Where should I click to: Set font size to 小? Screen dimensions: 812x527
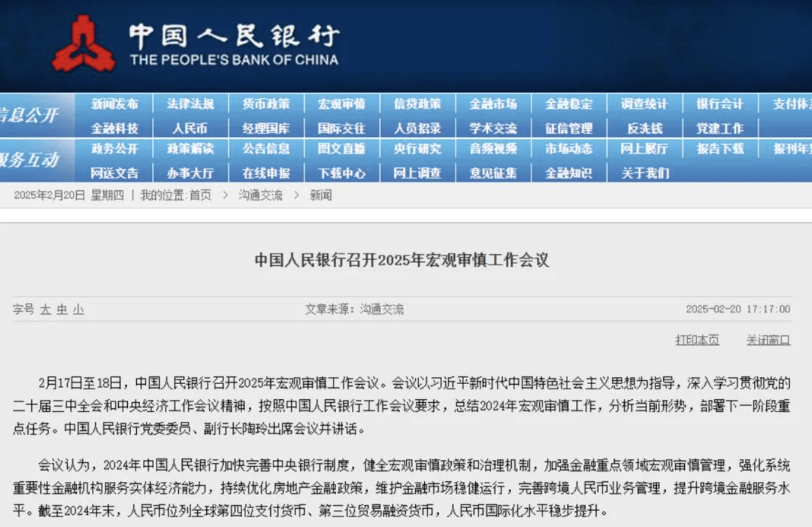(78, 310)
